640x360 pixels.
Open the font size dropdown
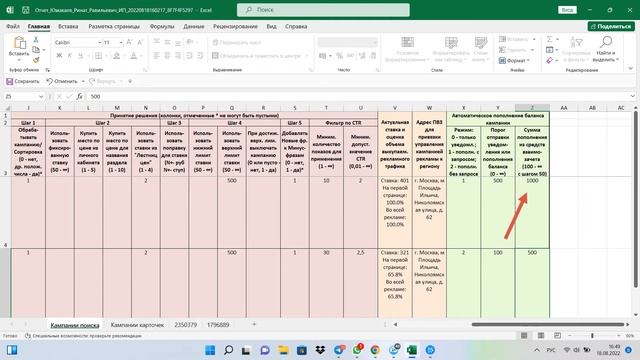point(121,42)
